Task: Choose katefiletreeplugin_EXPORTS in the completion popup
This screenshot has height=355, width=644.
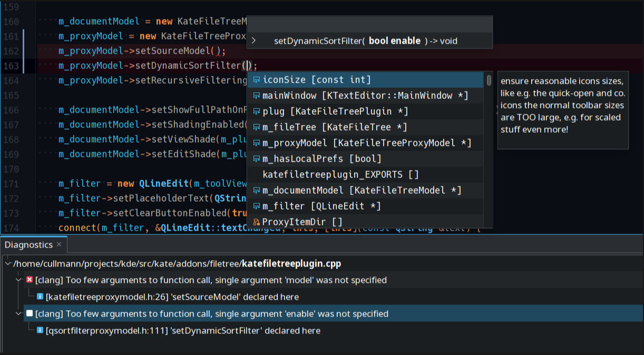Action: click(x=340, y=175)
